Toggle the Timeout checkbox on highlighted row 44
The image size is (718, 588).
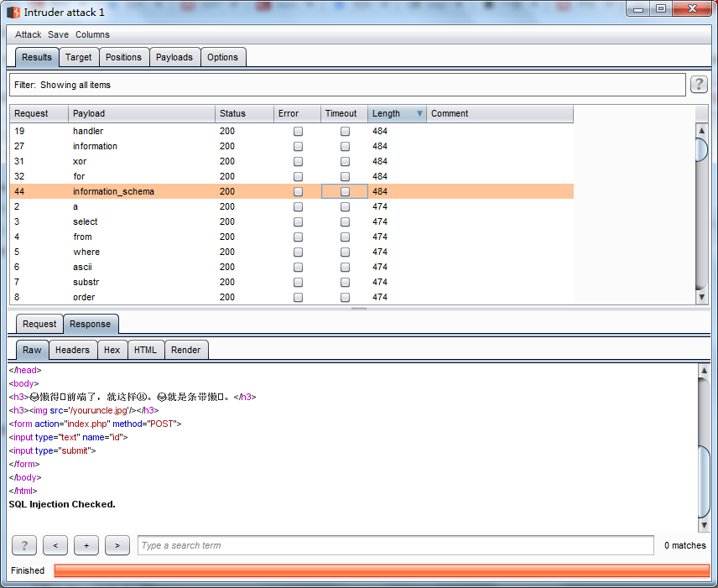pyautogui.click(x=343, y=191)
